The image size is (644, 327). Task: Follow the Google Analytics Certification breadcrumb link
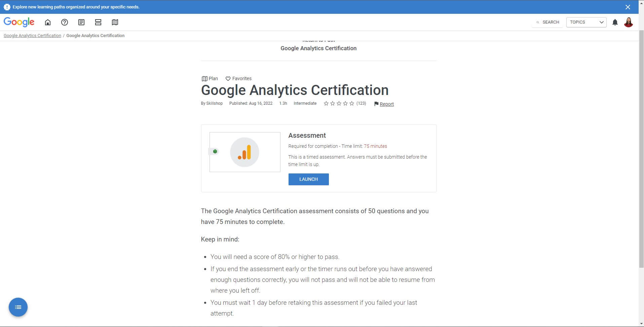tap(32, 35)
